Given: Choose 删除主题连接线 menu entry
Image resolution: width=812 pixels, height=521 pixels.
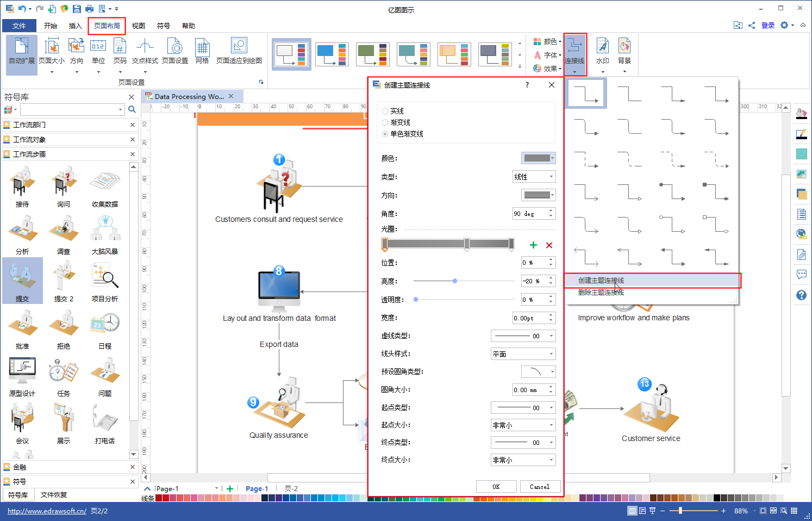Looking at the screenshot, I should 601,293.
